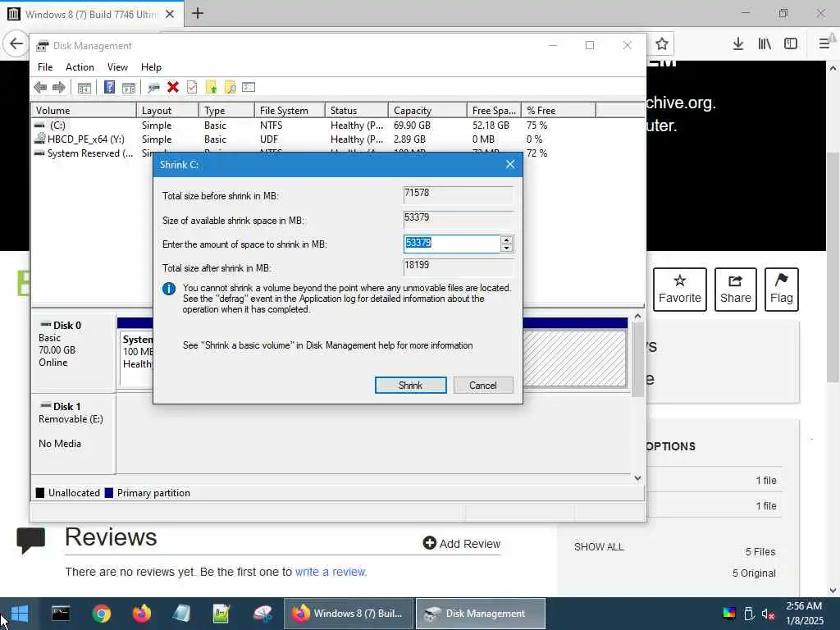
Task: Click the Show/Hide Console Tree toolbar icon
Action: click(x=84, y=87)
